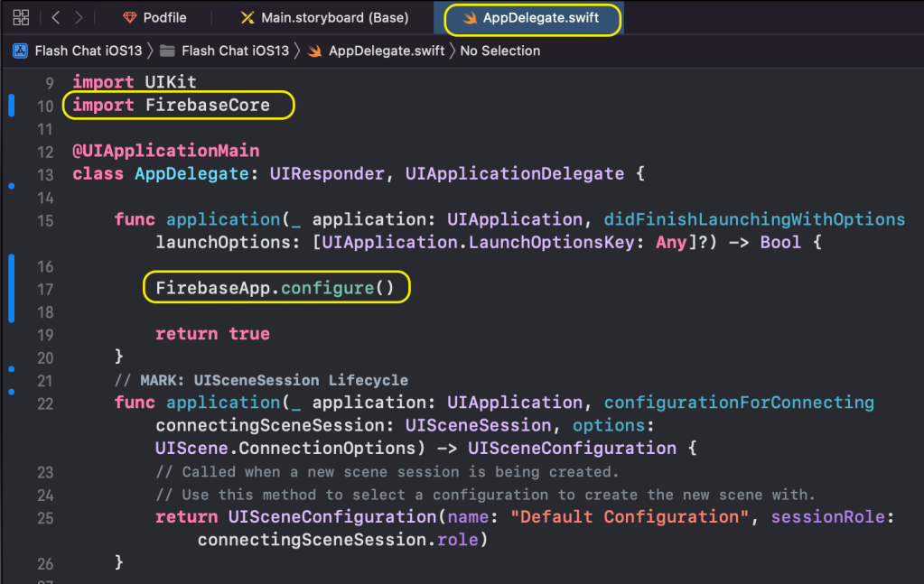Screen dimensions: 924x584
Task: Go forward with the right arrow
Action: 79,17
